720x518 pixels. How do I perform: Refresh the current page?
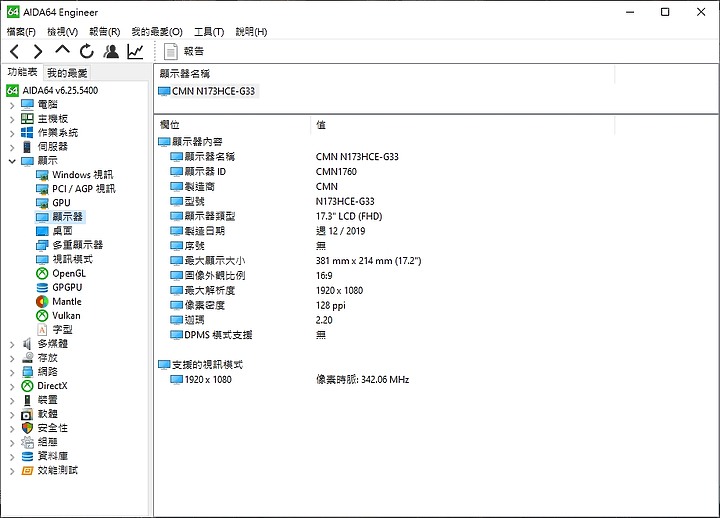[x=87, y=51]
